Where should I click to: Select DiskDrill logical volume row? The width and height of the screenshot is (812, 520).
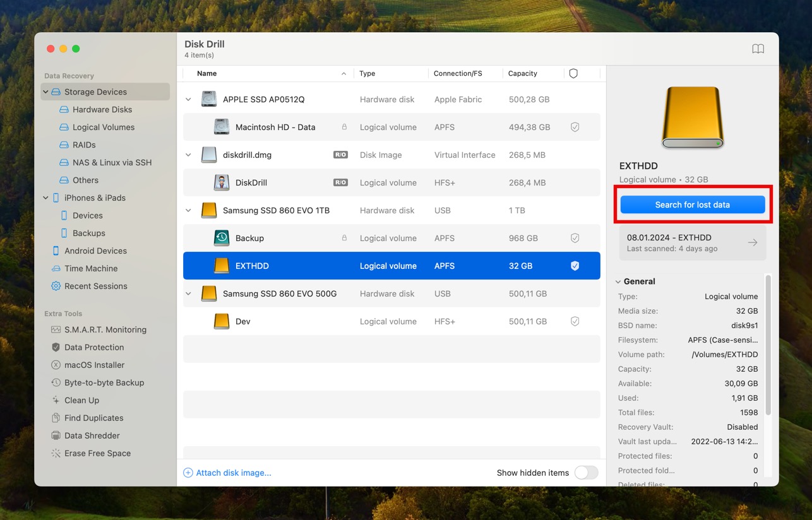click(391, 182)
